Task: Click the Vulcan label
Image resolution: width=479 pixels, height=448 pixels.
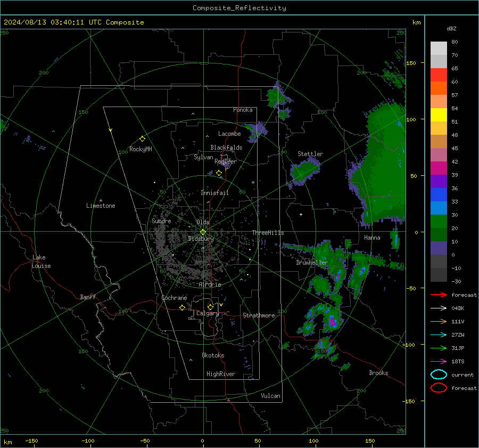Action: coord(270,396)
